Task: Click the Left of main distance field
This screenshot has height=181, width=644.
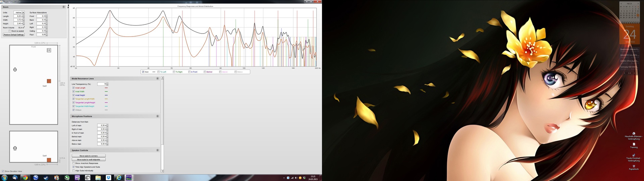Action: click(102, 125)
